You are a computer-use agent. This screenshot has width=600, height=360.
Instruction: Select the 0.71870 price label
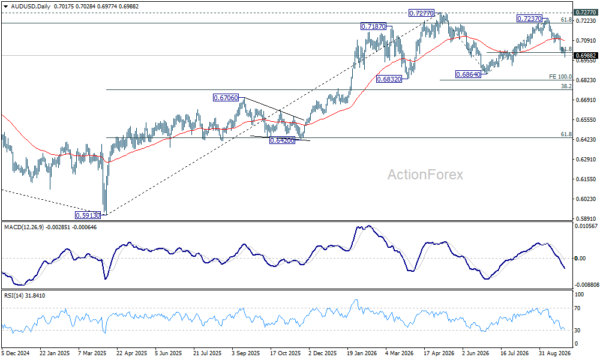tap(373, 26)
